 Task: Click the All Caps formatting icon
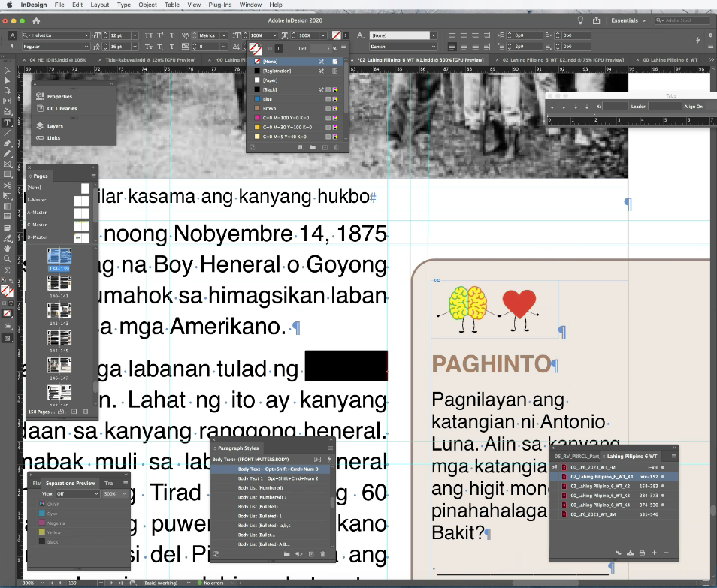149,35
